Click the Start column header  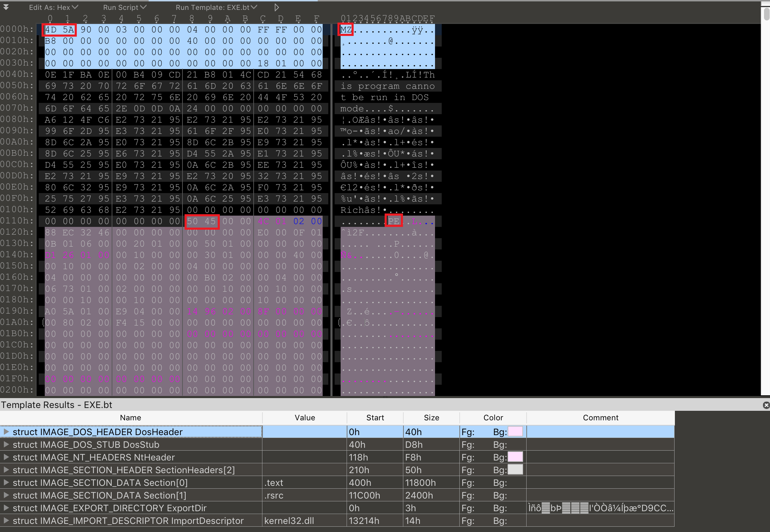(375, 417)
